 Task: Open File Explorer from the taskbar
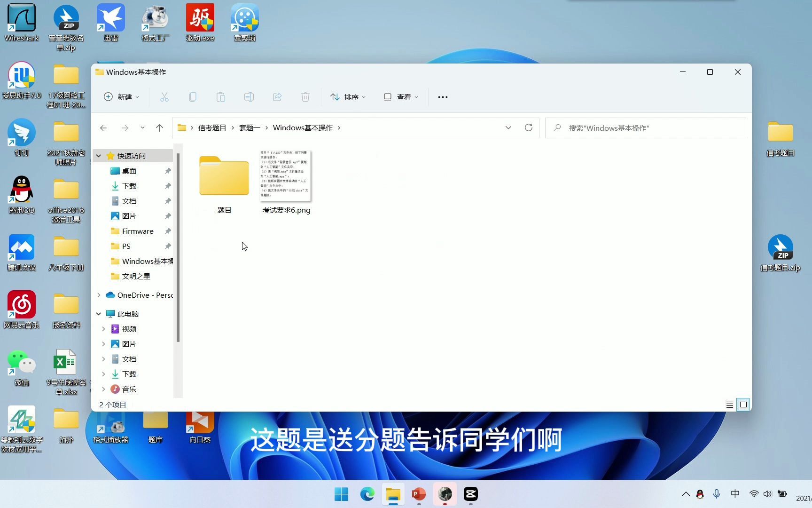(x=393, y=494)
